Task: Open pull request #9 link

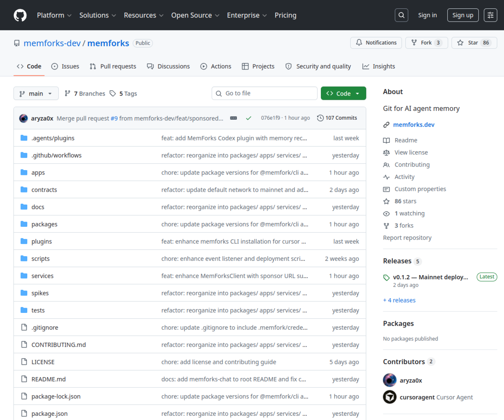Action: click(x=114, y=118)
